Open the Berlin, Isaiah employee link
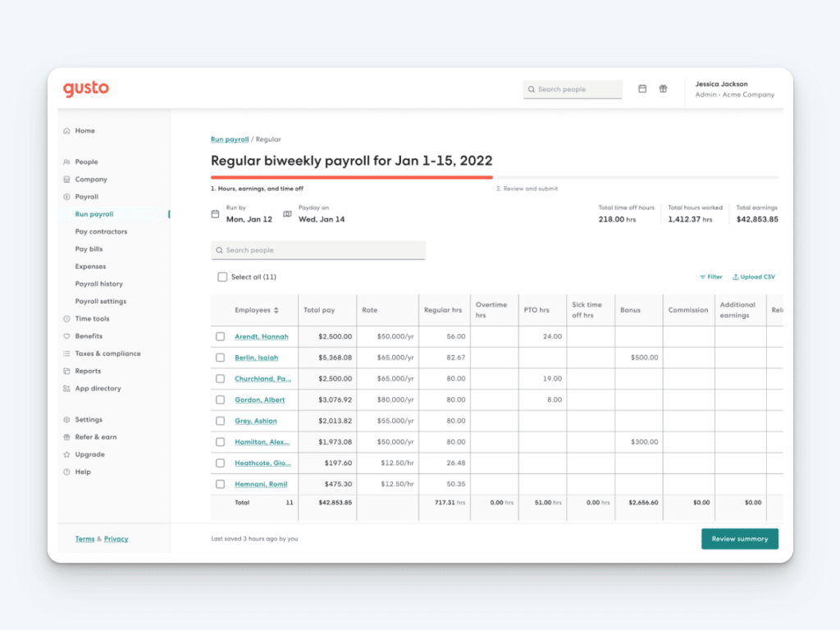Viewport: 840px width, 630px height. pos(257,358)
